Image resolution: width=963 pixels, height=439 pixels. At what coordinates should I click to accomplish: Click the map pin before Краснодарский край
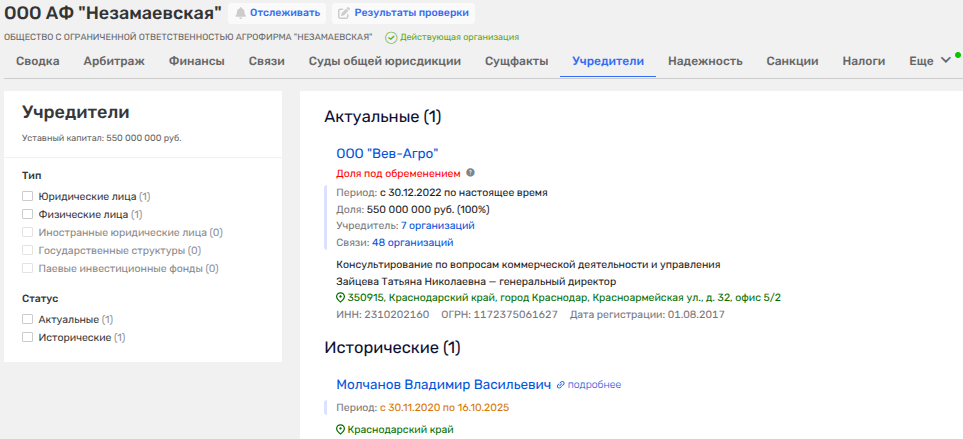click(341, 430)
